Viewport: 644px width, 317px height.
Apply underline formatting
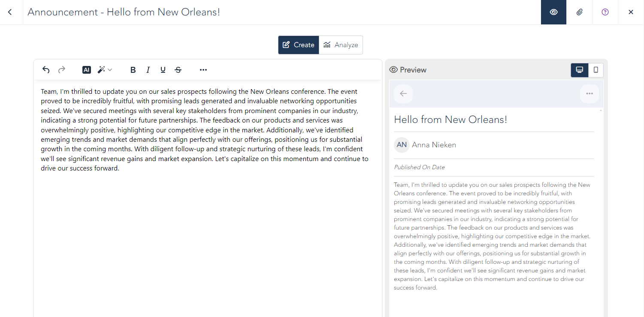(163, 70)
